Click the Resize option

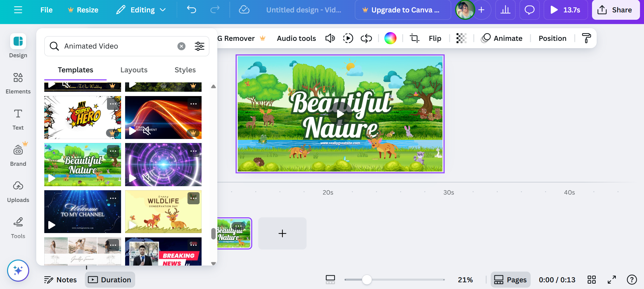(x=83, y=10)
